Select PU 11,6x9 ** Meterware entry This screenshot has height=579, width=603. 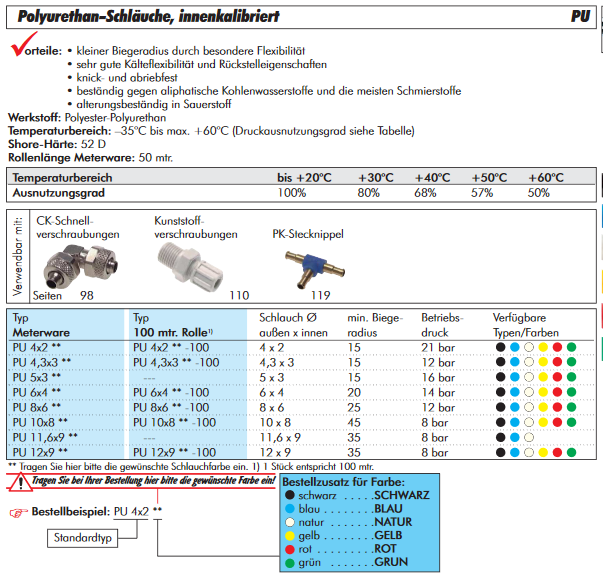(44, 437)
